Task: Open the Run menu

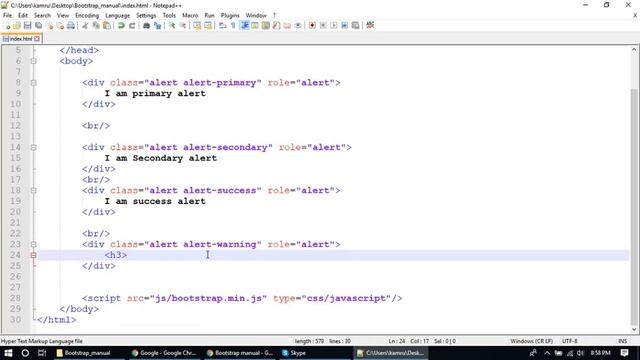Action: click(x=209, y=16)
